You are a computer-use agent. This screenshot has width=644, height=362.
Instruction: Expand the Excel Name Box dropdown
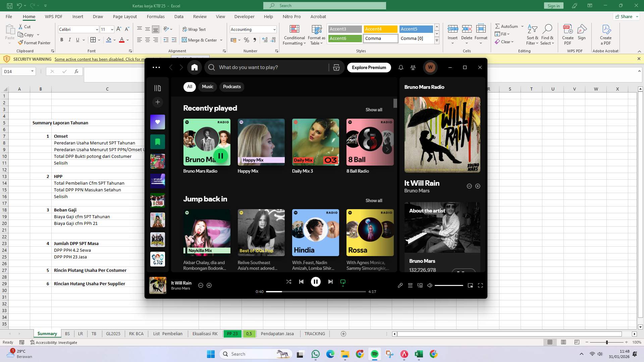[32, 71]
